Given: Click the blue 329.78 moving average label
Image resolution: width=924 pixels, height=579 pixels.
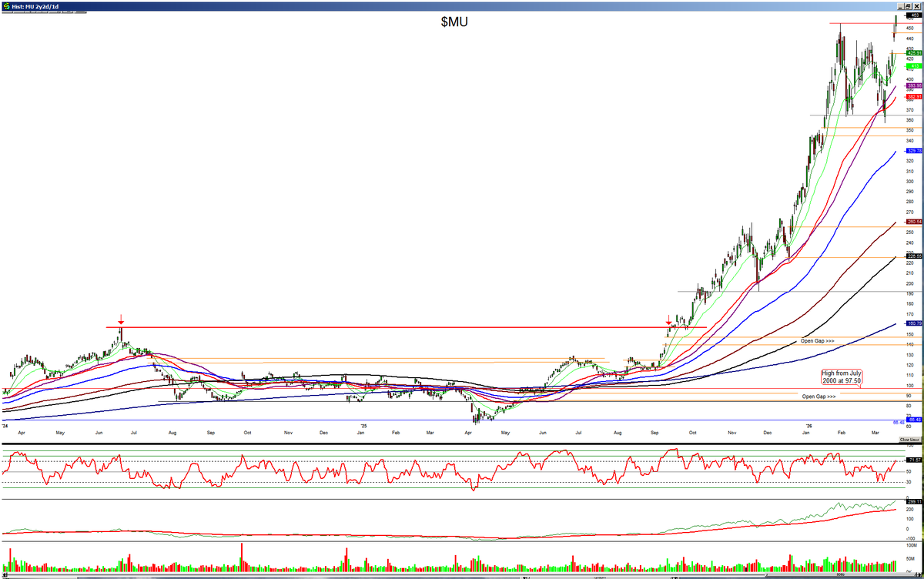Looking at the screenshot, I should click(x=913, y=151).
